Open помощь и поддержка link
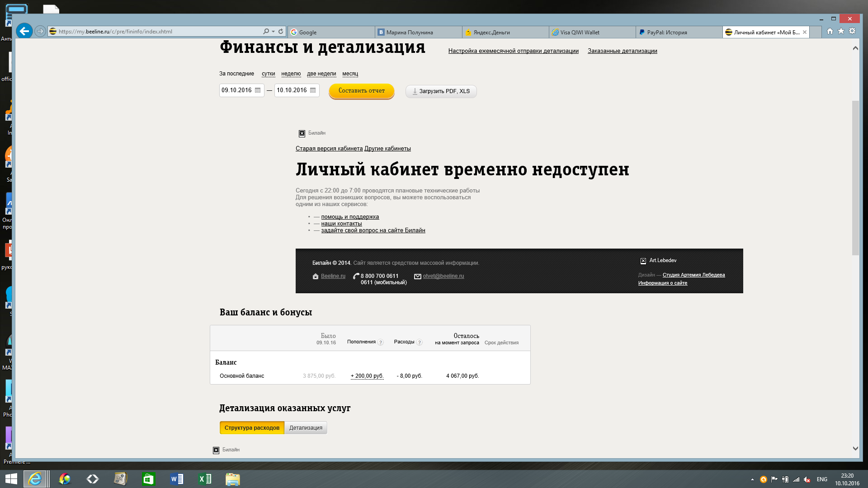The height and width of the screenshot is (488, 868). 350,217
